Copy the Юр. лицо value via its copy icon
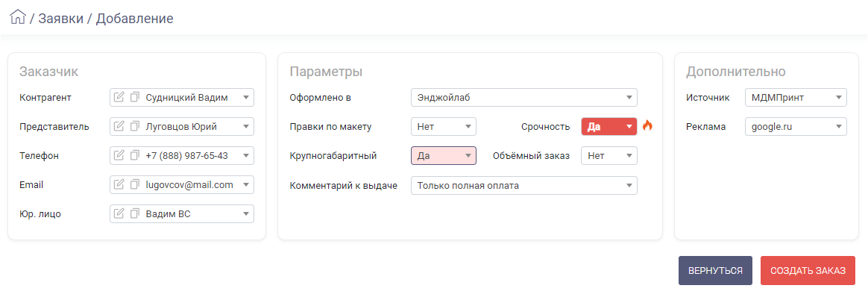 [x=134, y=214]
